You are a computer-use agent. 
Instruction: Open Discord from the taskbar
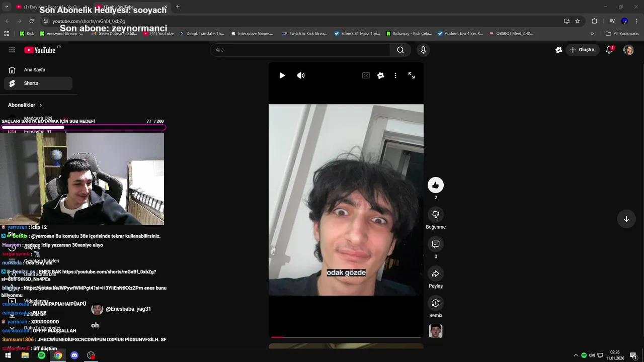pyautogui.click(x=74, y=355)
